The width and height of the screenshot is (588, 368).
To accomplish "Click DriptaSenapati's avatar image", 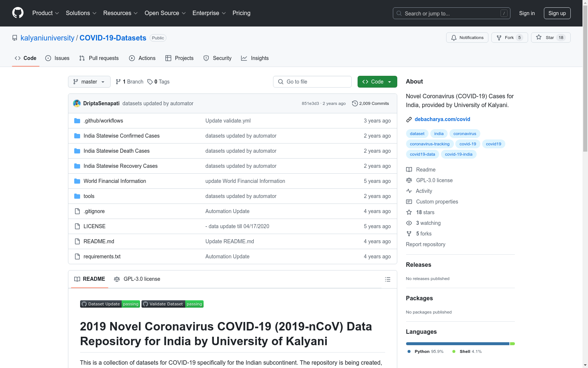I will point(77,103).
